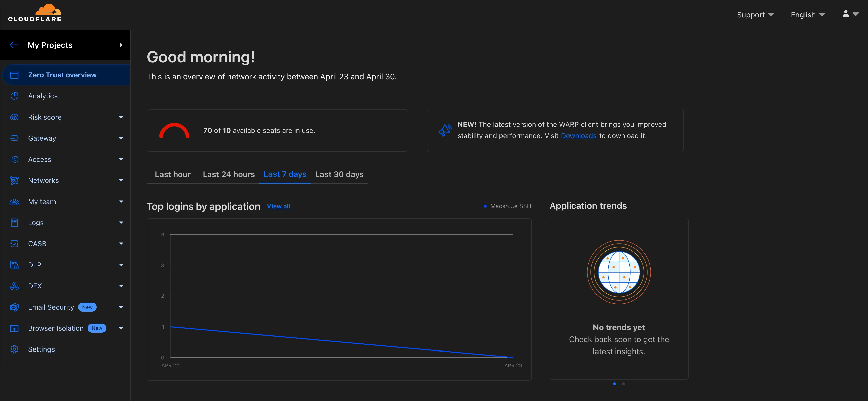This screenshot has width=868, height=401.
Task: Open the Downloads link
Action: pyautogui.click(x=579, y=136)
